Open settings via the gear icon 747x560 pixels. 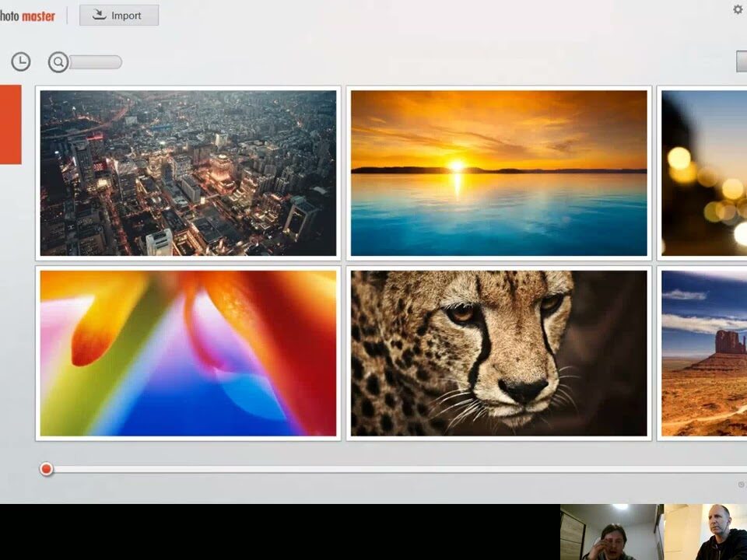[738, 9]
